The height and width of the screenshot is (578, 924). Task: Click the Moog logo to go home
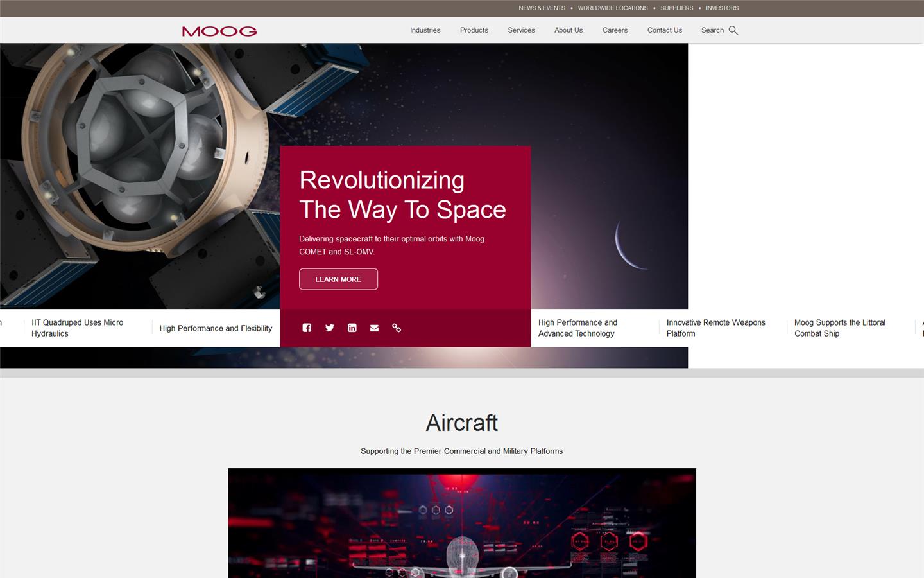[219, 30]
